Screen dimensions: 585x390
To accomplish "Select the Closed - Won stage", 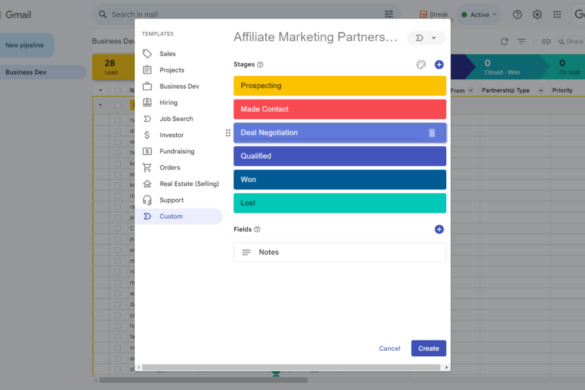I will click(502, 67).
